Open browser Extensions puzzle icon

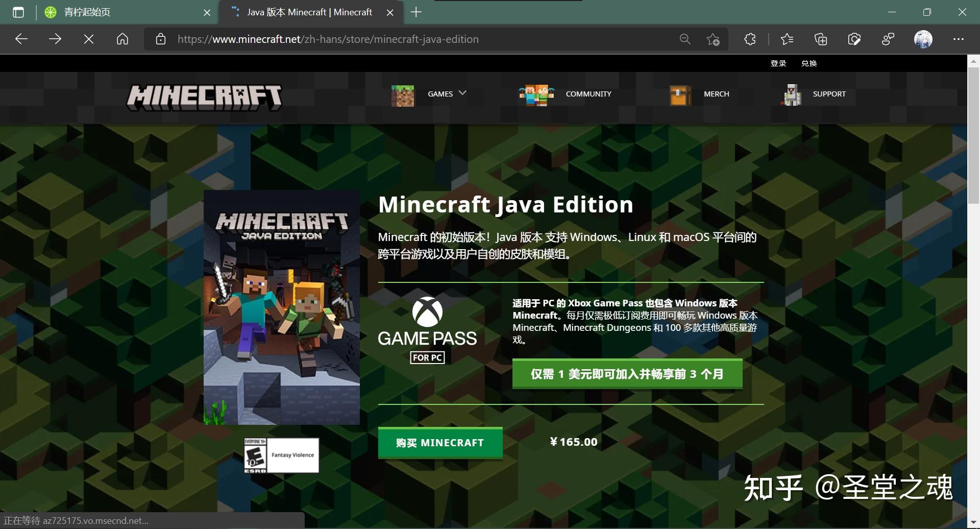[749, 39]
